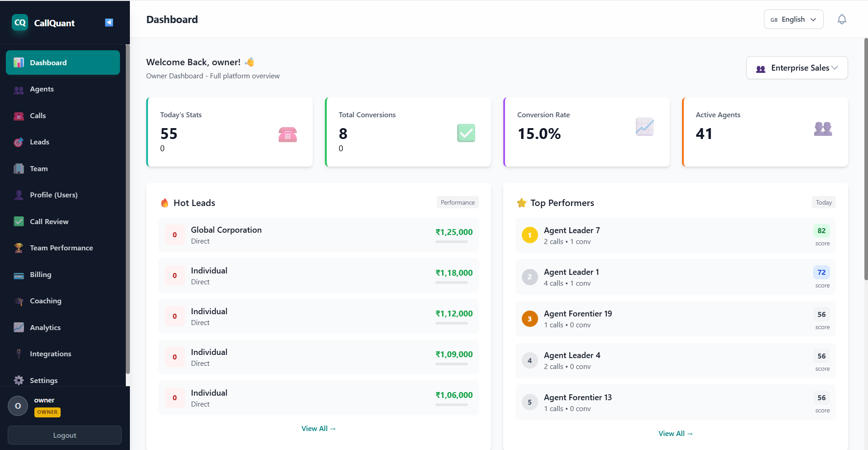Click the notification bell icon
This screenshot has width=868, height=450.
coord(842,19)
